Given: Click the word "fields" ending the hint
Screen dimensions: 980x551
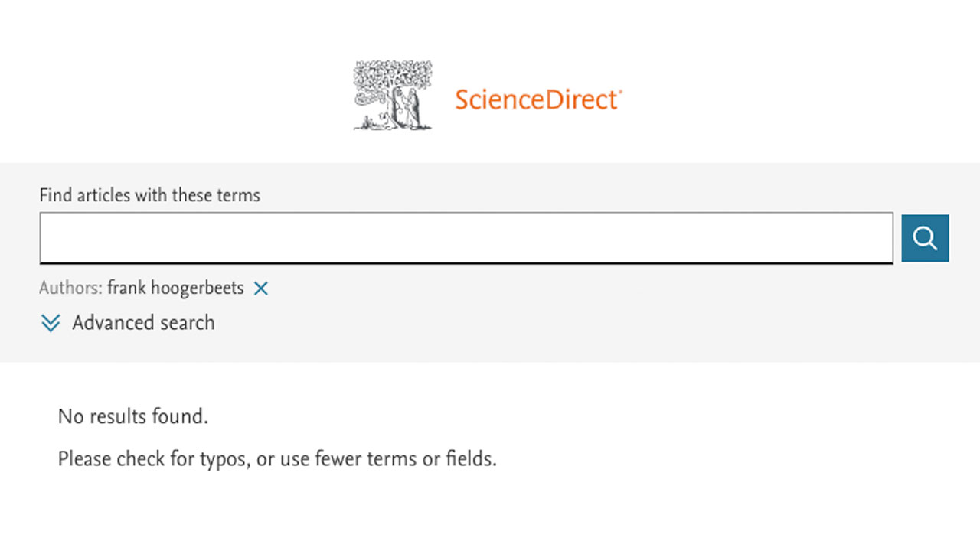Looking at the screenshot, I should 469,459.
